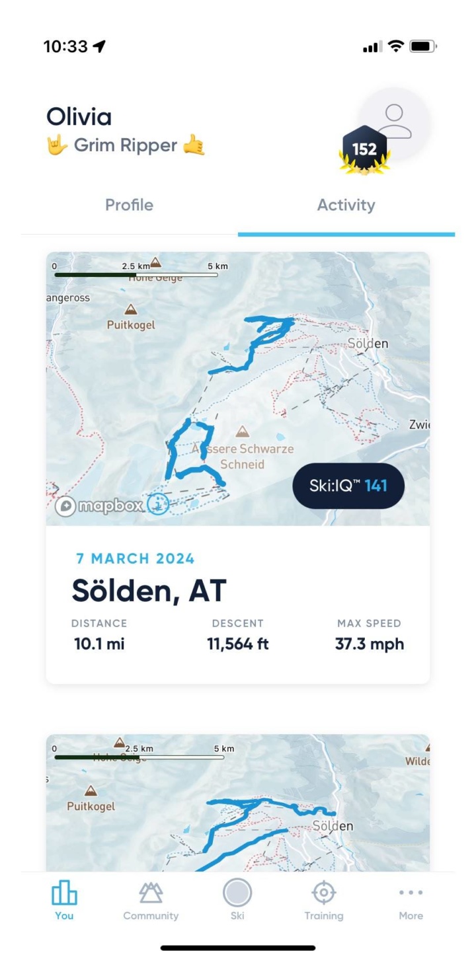Viewport: 476px width, 980px height.
Task: Tap the Olivia username heading
Action: (79, 117)
